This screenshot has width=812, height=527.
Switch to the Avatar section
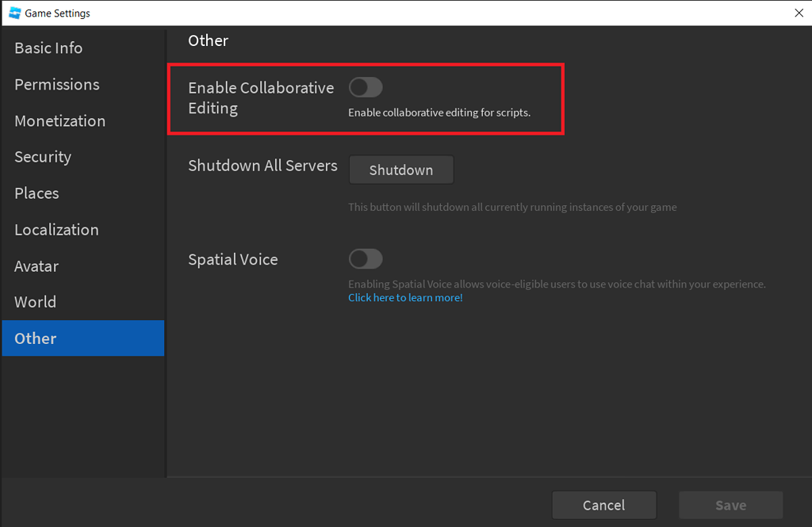point(36,265)
